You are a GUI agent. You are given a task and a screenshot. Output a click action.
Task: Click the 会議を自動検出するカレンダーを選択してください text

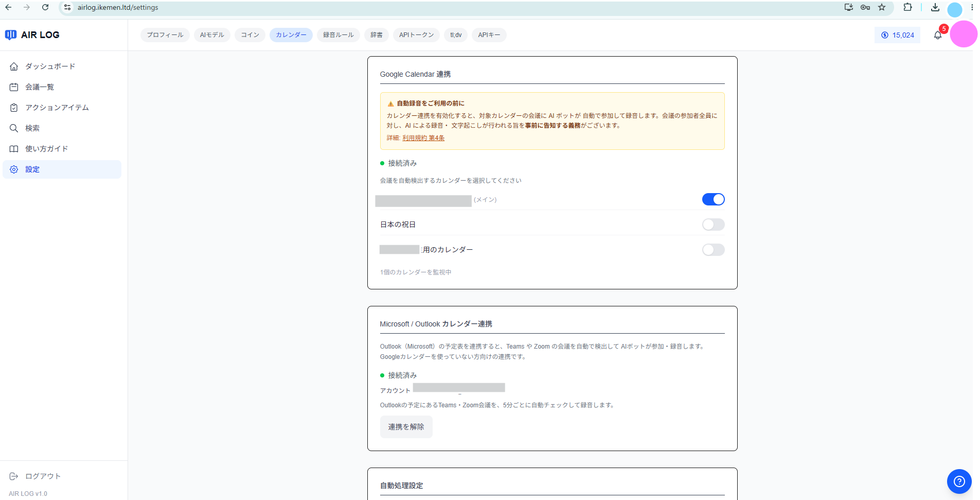[451, 181]
